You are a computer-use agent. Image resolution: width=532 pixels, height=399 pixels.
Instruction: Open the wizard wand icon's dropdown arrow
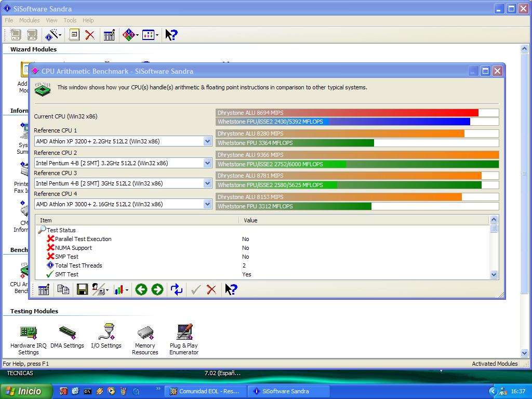tap(60, 35)
